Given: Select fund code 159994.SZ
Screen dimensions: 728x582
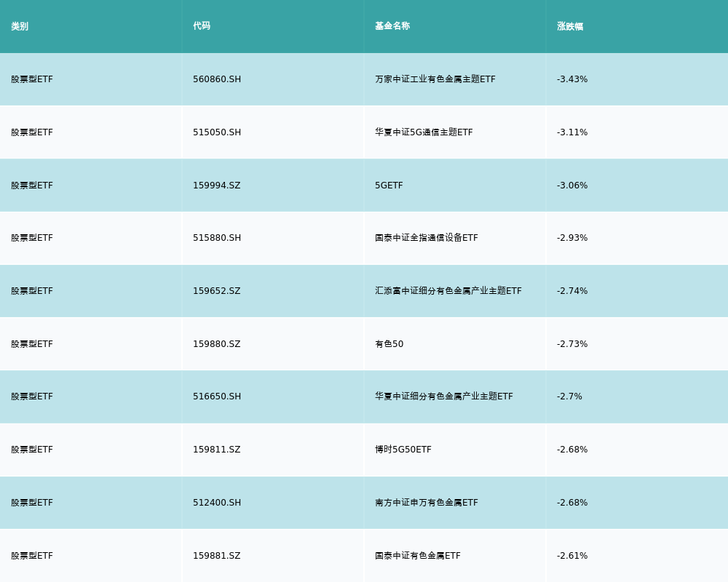Looking at the screenshot, I should (217, 186).
